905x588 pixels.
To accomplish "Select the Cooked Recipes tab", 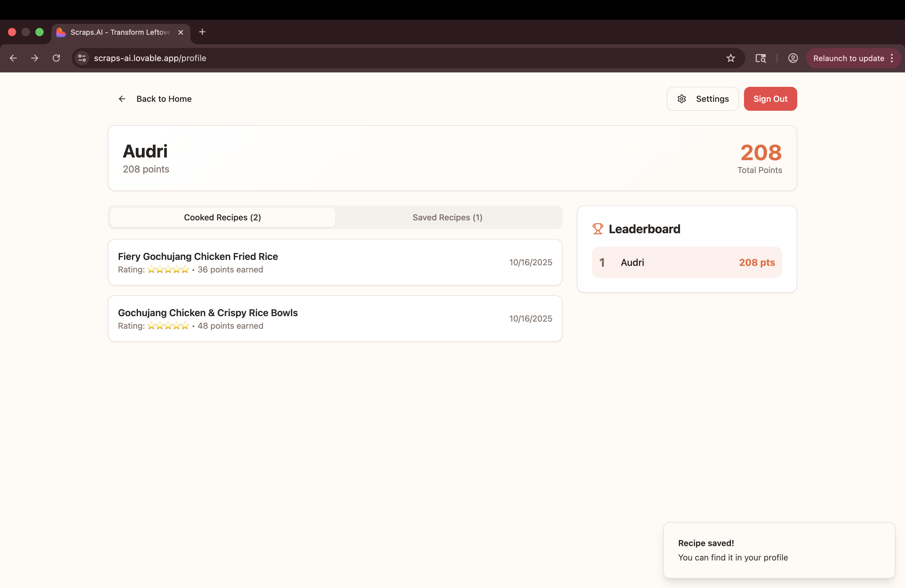I will point(222,217).
